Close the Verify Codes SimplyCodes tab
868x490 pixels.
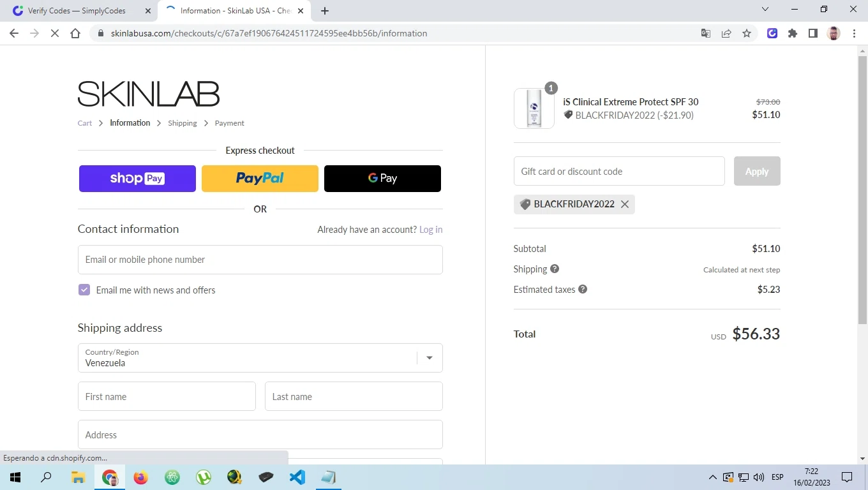pyautogui.click(x=148, y=11)
